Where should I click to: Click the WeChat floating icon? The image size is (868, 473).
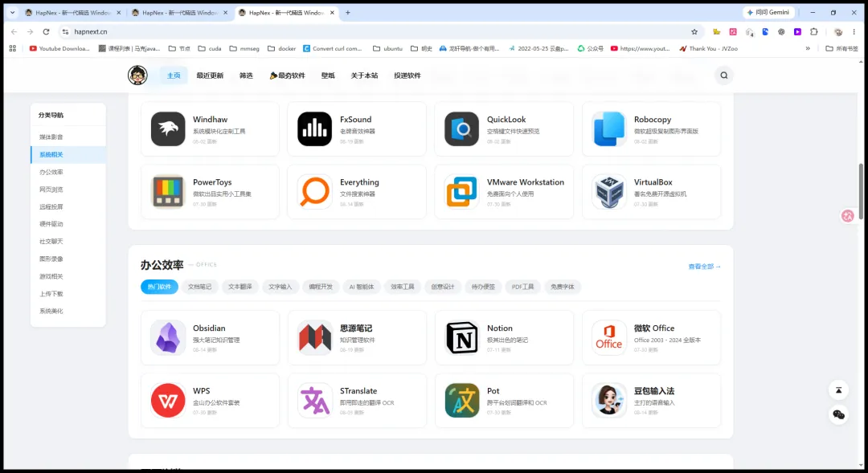[838, 414]
